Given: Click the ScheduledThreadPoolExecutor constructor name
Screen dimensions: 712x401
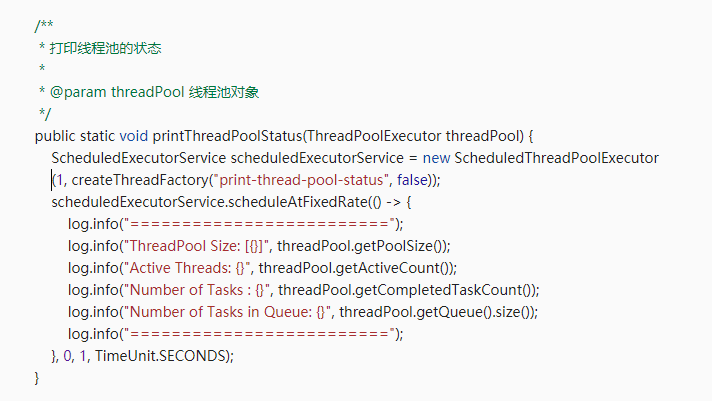Looking at the screenshot, I should [x=556, y=157].
